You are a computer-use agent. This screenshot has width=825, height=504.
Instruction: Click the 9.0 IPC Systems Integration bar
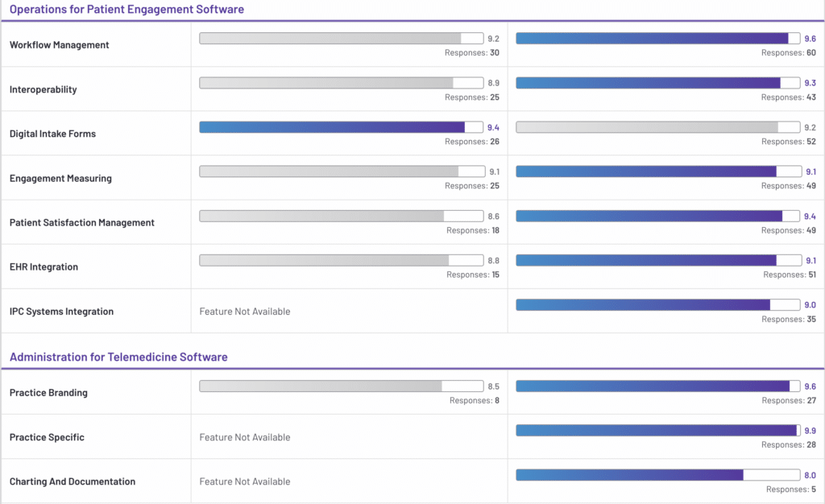tap(657, 305)
